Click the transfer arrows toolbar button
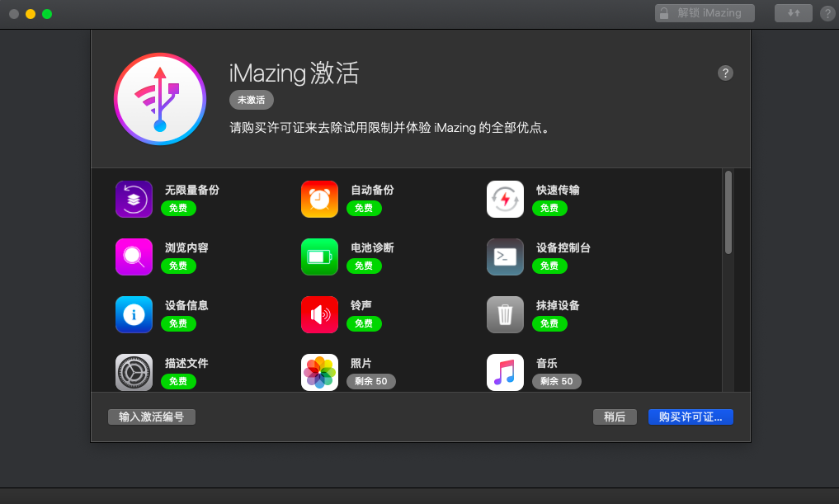Image resolution: width=839 pixels, height=504 pixels. click(x=793, y=13)
